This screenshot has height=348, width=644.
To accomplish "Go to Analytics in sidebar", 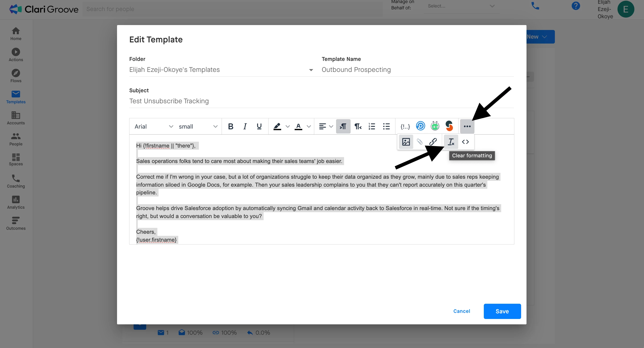I will coord(16,202).
